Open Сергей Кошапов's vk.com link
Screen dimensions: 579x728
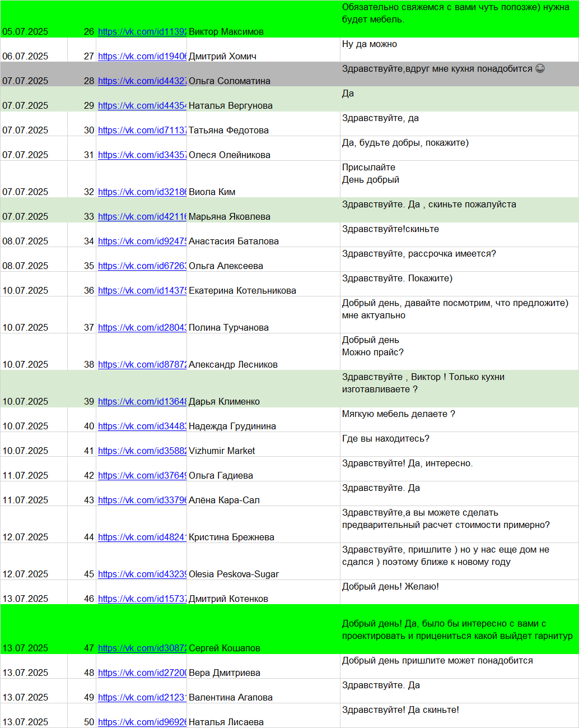click(142, 648)
